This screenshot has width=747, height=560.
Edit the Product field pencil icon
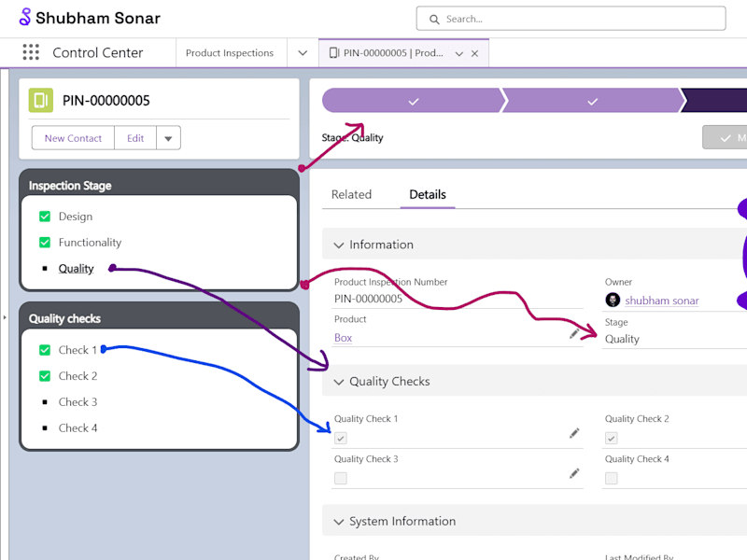click(574, 334)
